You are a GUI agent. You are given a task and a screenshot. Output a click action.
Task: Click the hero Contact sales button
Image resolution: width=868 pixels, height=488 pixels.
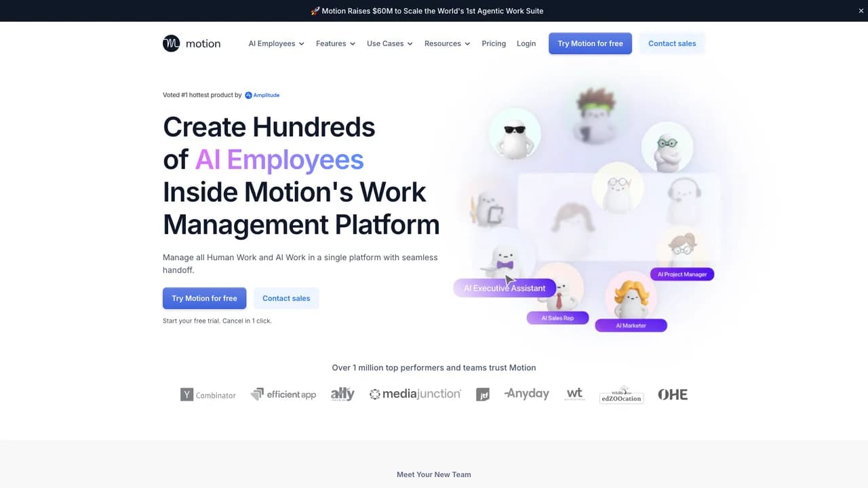coord(286,298)
